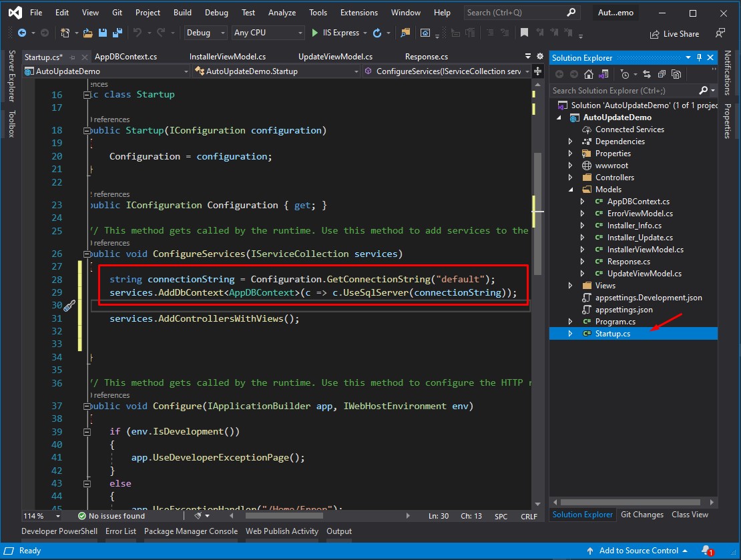Toggle pin on Startup.cs tab
The image size is (741, 560).
tap(73, 57)
